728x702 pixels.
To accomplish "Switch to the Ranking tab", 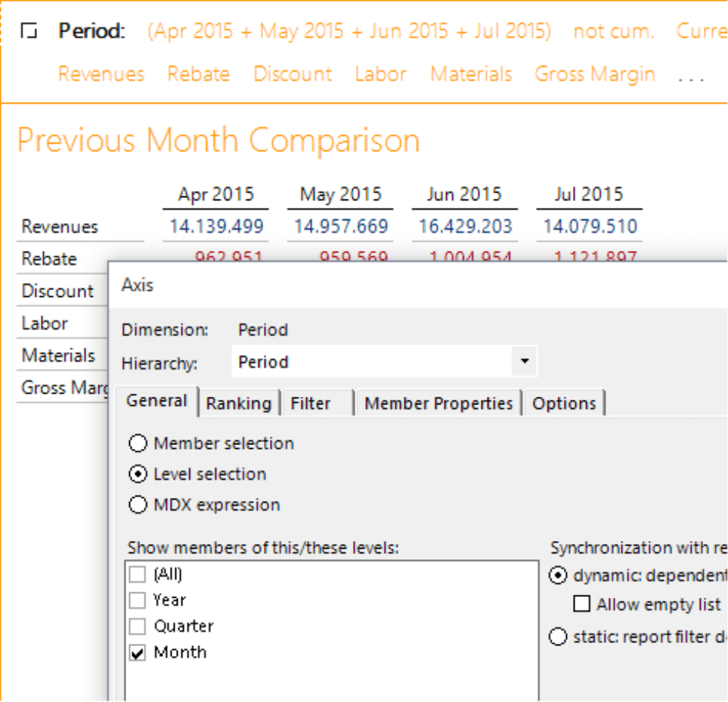I will (238, 404).
